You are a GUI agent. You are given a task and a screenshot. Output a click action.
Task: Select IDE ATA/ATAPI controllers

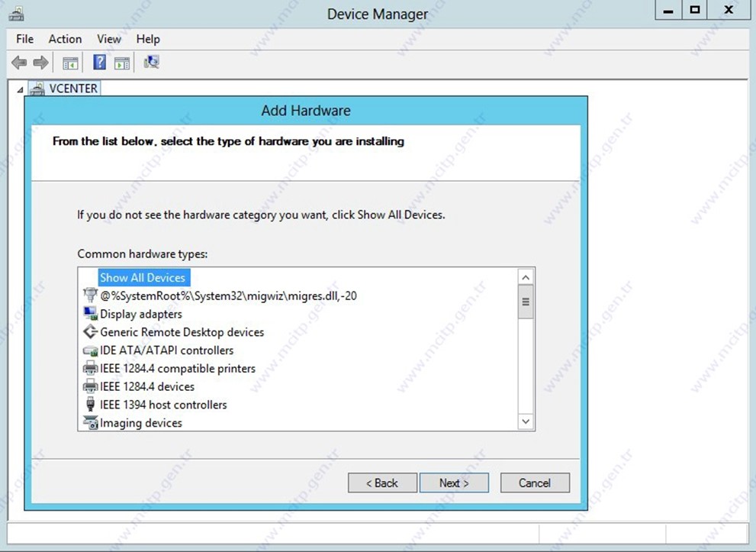click(166, 350)
